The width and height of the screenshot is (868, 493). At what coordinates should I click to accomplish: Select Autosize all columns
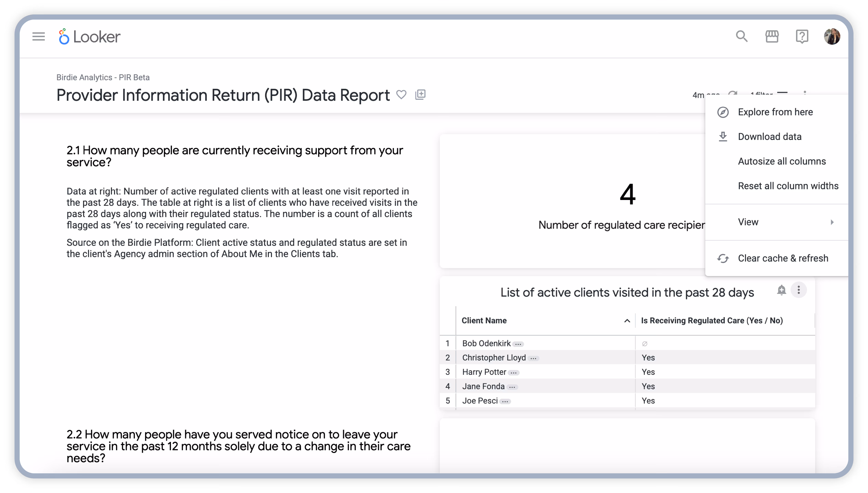(781, 161)
